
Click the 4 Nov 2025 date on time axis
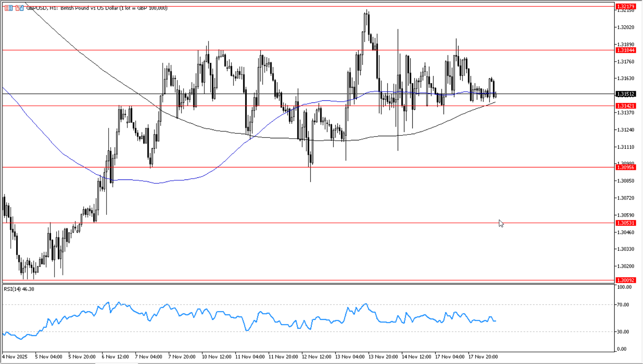pyautogui.click(x=15, y=357)
